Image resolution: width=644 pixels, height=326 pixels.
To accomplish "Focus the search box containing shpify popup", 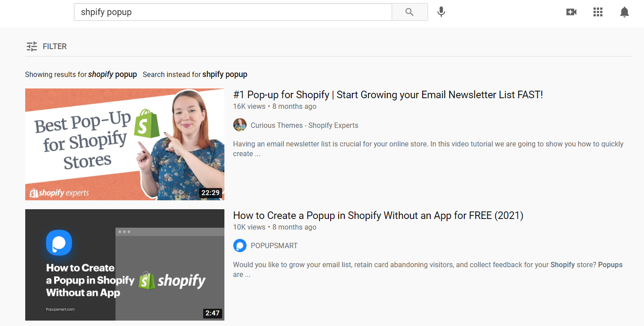I will coord(233,12).
